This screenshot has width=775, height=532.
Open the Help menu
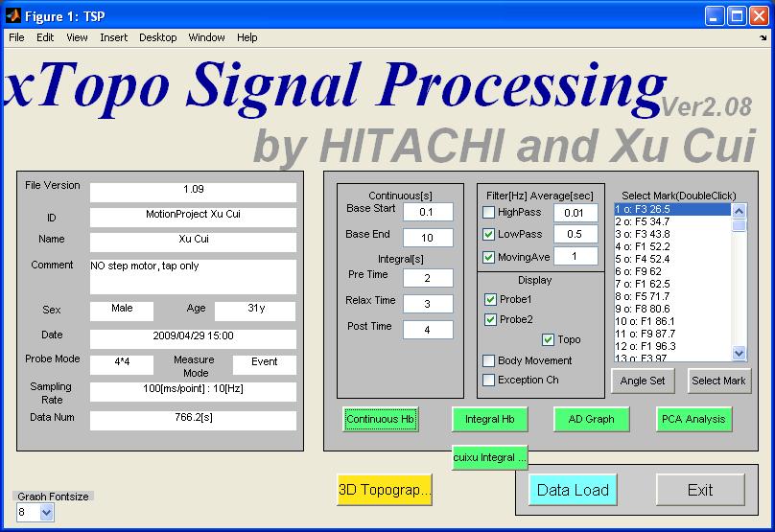pos(247,37)
